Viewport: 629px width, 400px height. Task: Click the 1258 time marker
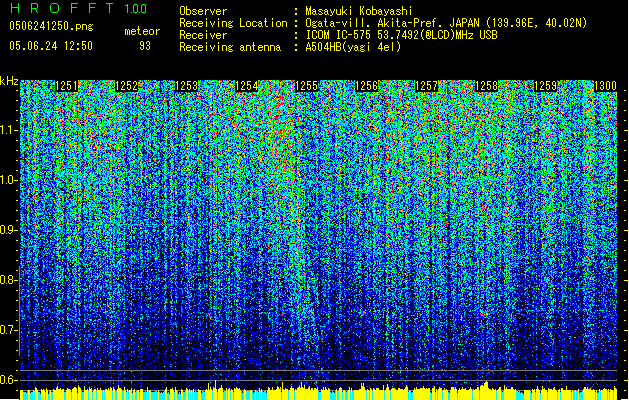pyautogui.click(x=487, y=87)
